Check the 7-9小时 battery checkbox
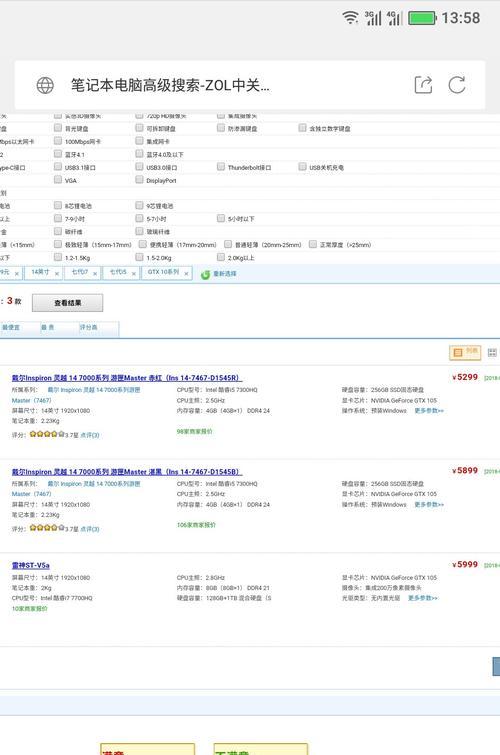This screenshot has width=500, height=755. (58, 218)
